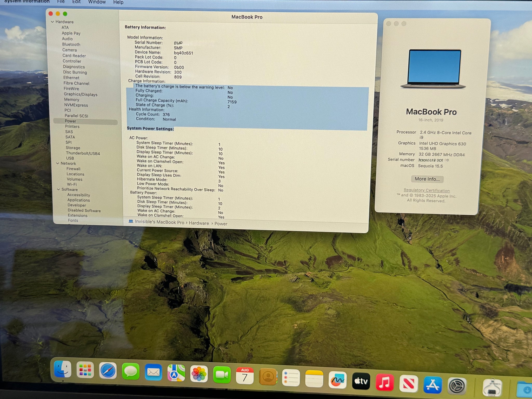
Task: Open Launchpad from the dock
Action: point(85,370)
